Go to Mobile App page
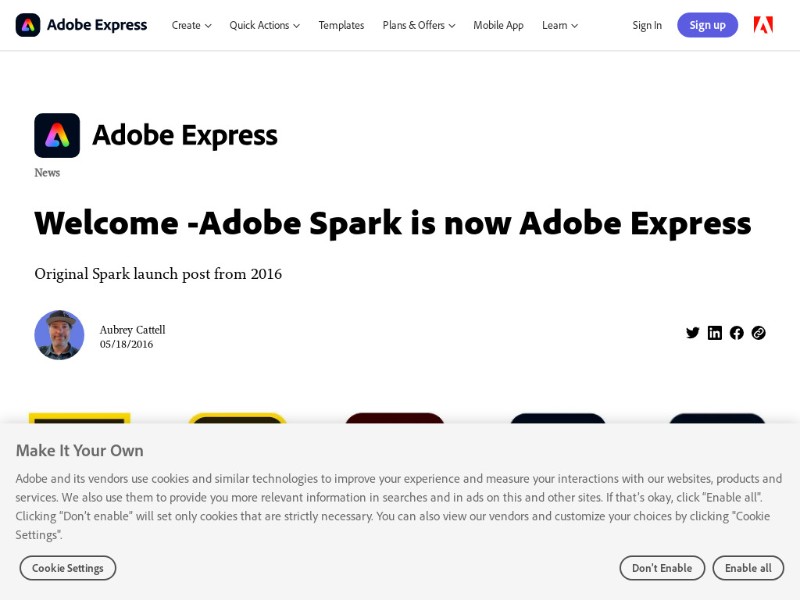Image resolution: width=800 pixels, height=600 pixels. [498, 25]
